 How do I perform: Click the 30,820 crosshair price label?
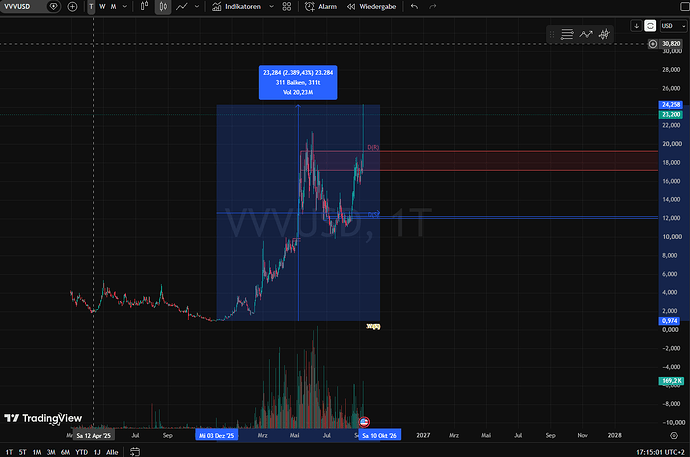(x=672, y=44)
